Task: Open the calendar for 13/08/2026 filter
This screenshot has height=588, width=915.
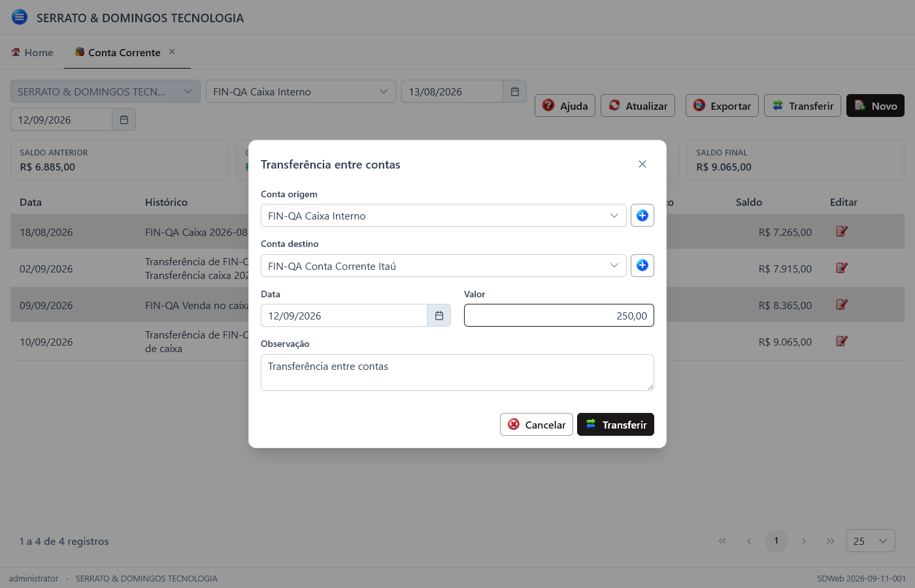Action: tap(515, 91)
